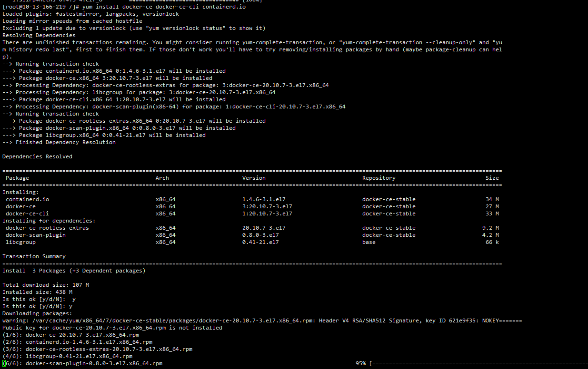Click the '(2/6): containerd.io' download line

point(77,342)
